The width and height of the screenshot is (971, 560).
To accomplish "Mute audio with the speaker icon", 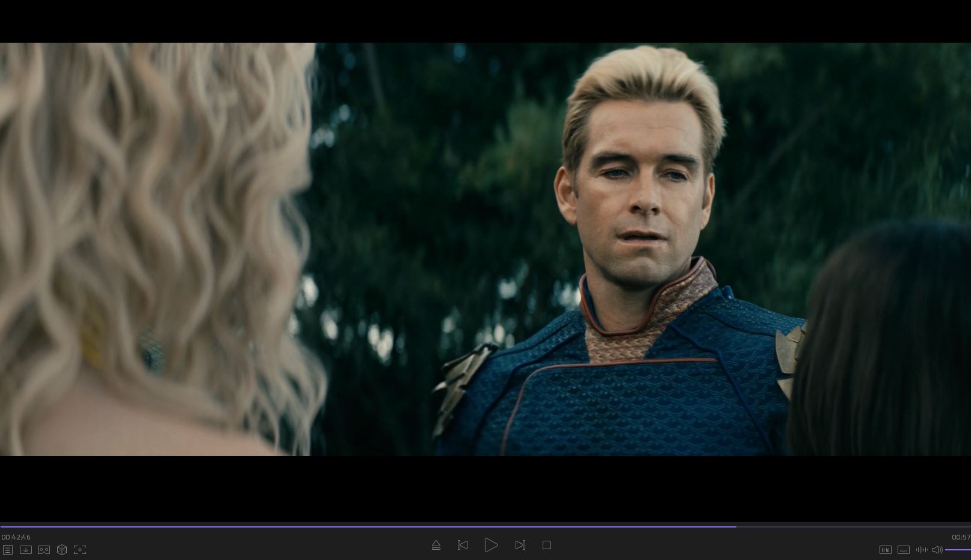I will (937, 550).
